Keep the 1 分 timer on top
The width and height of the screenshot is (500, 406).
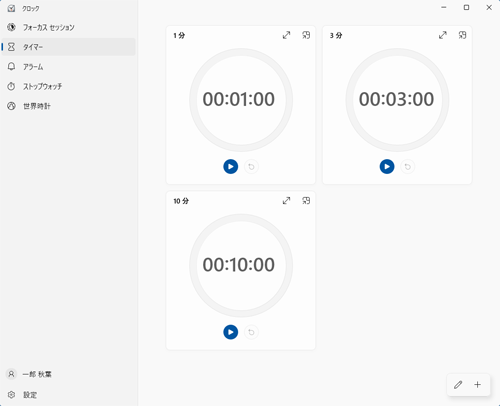click(x=306, y=35)
